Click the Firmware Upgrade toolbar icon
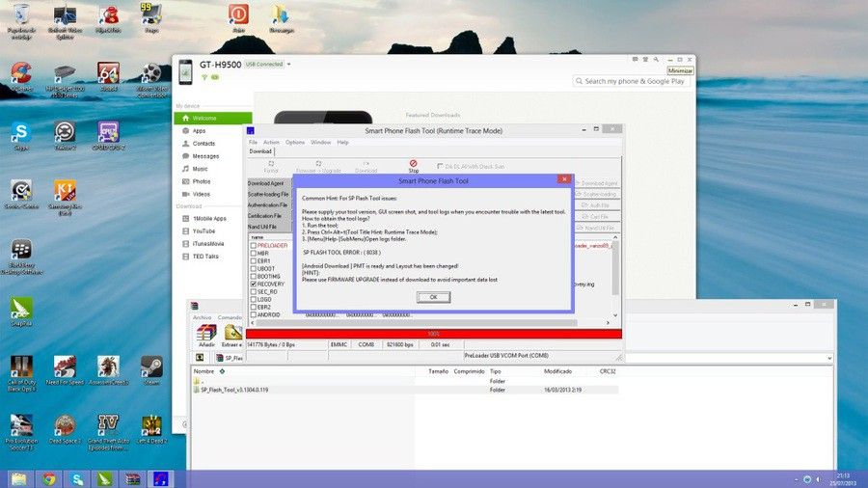 (x=318, y=167)
